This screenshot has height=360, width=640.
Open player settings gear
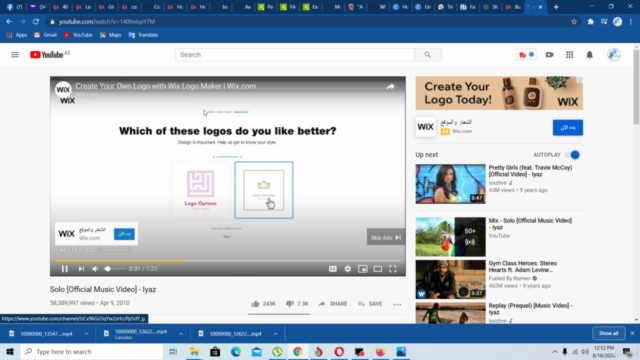click(x=347, y=269)
